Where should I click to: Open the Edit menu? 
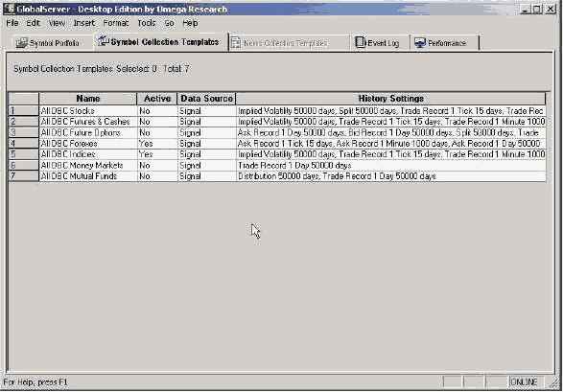point(33,23)
